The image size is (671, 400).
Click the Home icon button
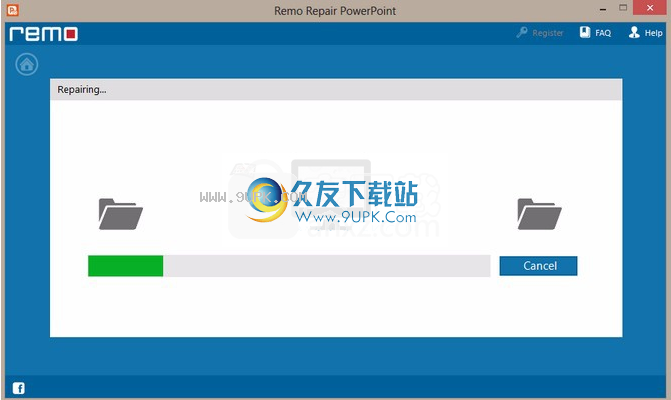coord(27,65)
